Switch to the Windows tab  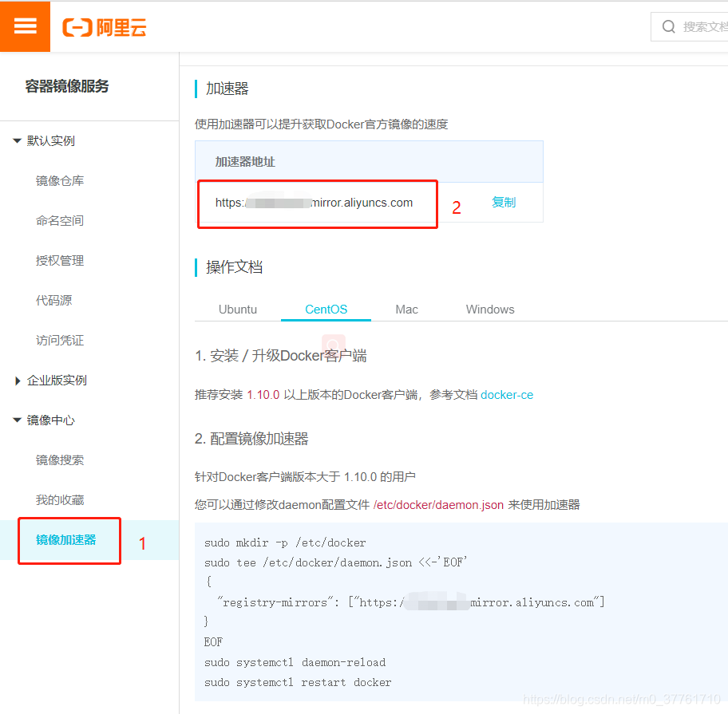click(x=490, y=310)
